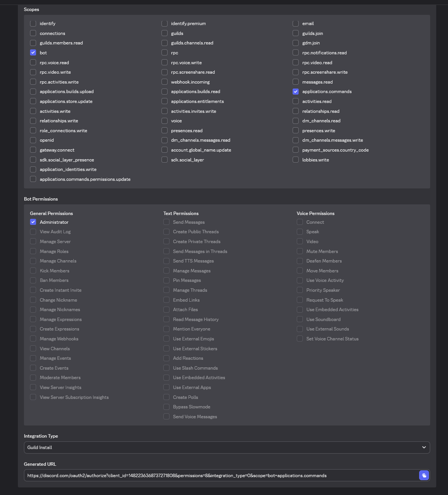The width and height of the screenshot is (448, 495).
Task: Enable the Send Messages permission
Action: 166,222
